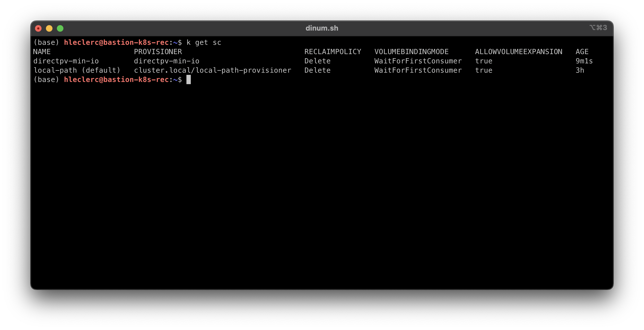This screenshot has width=644, height=330.
Task: Click the RECLAIMPOLICY column header
Action: [x=333, y=52]
